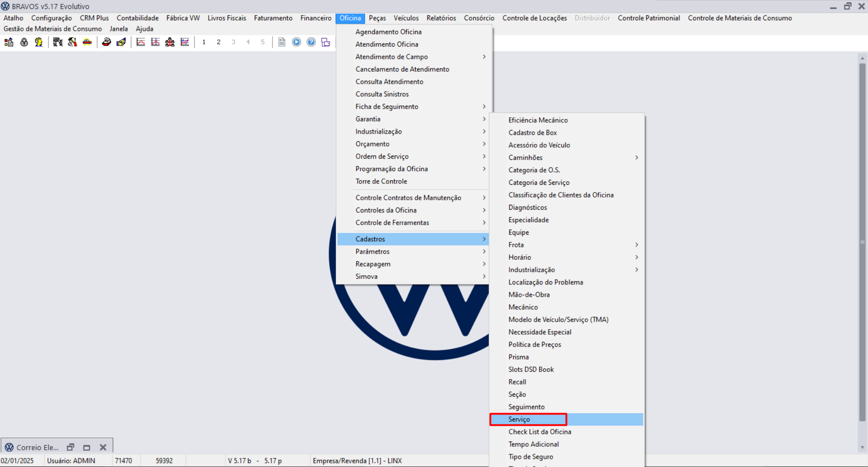
Task: Click the vertical scrollbar thumb
Action: click(863, 242)
